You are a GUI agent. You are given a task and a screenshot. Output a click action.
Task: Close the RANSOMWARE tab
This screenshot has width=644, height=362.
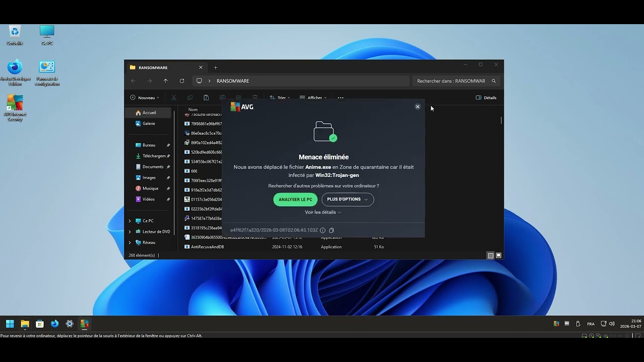point(201,67)
